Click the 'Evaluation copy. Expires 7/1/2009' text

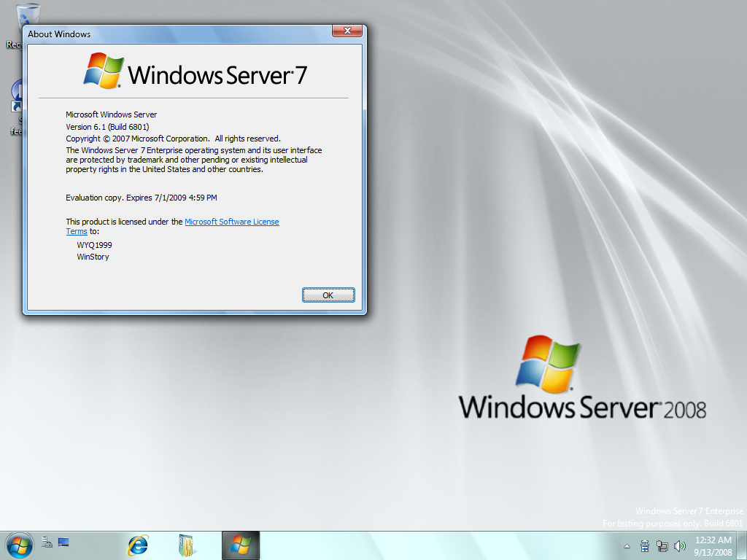(142, 198)
